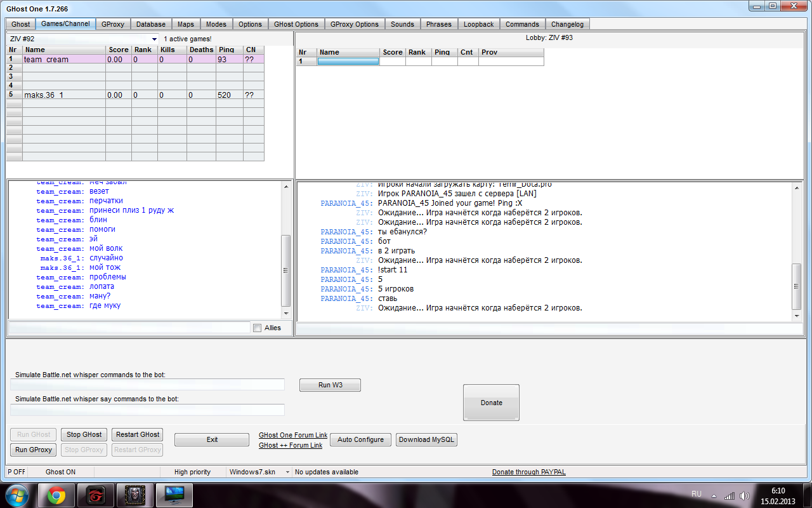Viewport: 812px width, 508px height.
Task: Open the volume tray icon
Action: click(x=743, y=495)
